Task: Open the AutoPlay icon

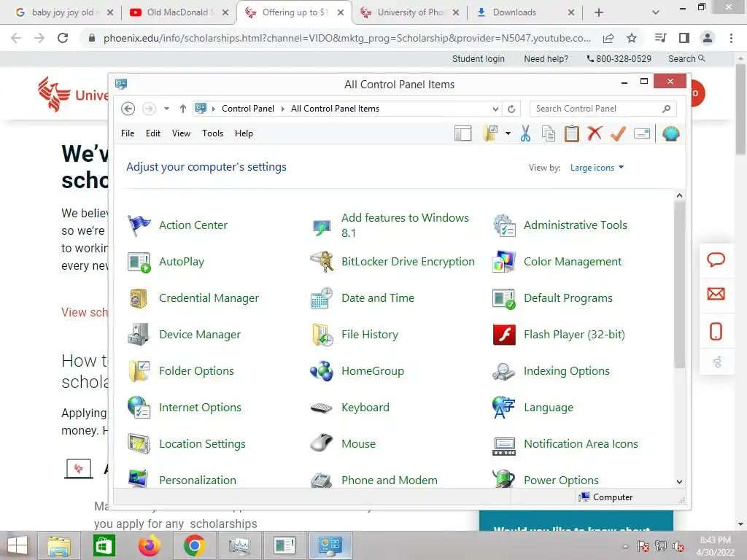Action: pos(139,262)
